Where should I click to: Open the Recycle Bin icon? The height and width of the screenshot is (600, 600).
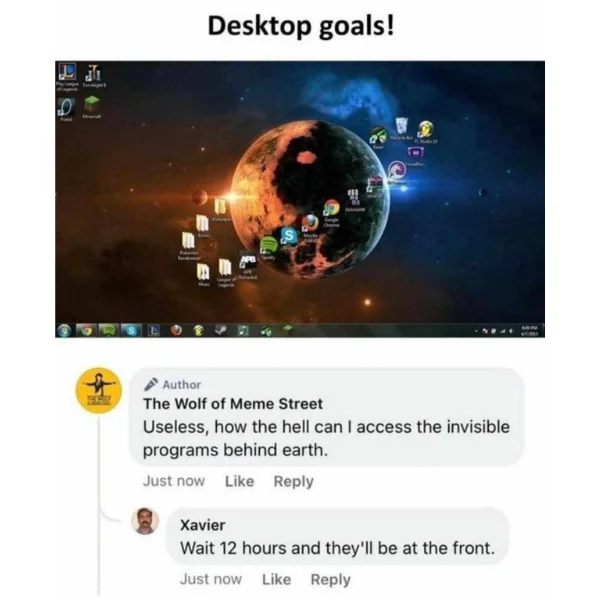pos(401,126)
